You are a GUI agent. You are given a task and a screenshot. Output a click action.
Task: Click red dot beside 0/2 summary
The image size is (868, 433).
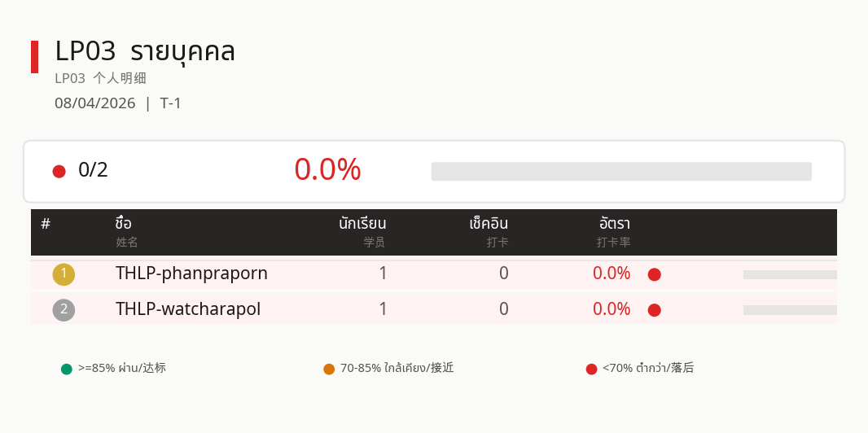click(x=59, y=171)
